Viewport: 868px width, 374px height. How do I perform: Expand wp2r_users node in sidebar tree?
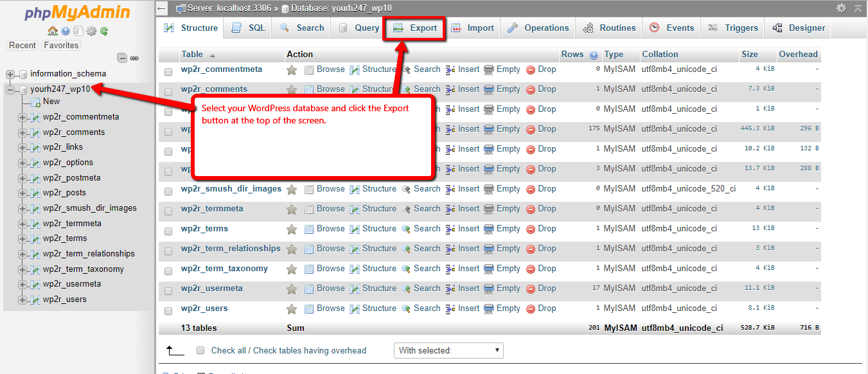(22, 299)
